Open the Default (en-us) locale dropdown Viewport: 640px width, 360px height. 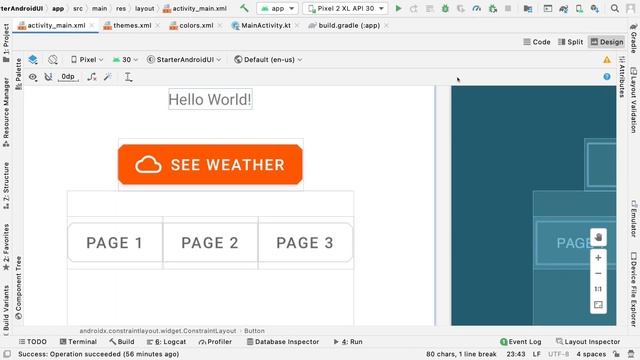(268, 60)
